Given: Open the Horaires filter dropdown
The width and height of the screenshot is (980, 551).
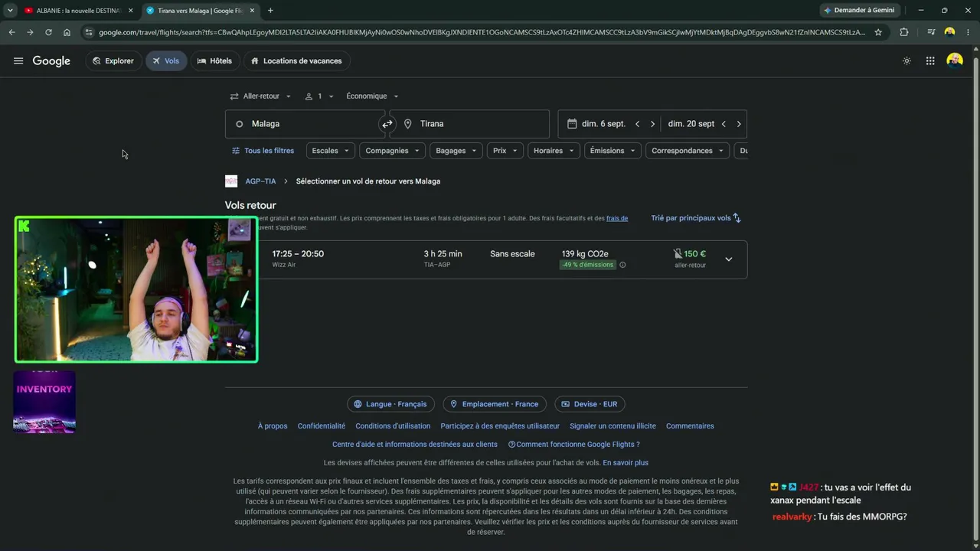Looking at the screenshot, I should [554, 151].
